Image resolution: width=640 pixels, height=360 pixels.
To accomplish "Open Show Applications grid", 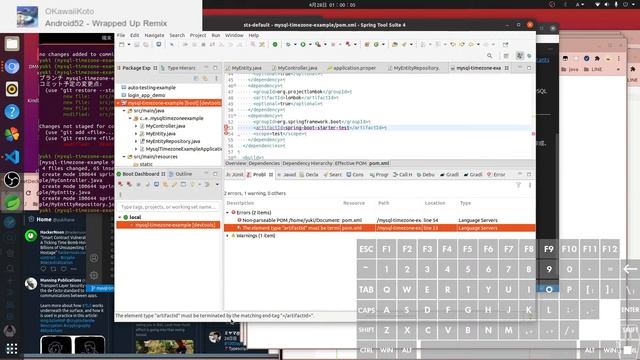I will pos(12,348).
